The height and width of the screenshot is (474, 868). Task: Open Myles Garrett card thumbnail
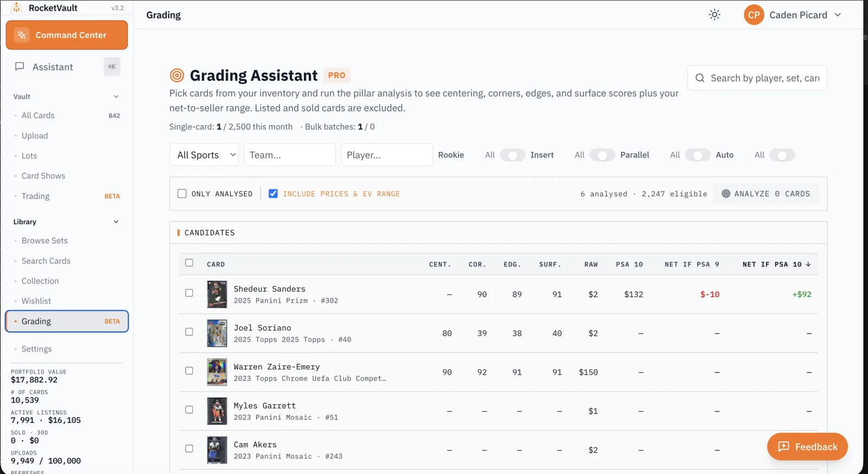pyautogui.click(x=217, y=411)
